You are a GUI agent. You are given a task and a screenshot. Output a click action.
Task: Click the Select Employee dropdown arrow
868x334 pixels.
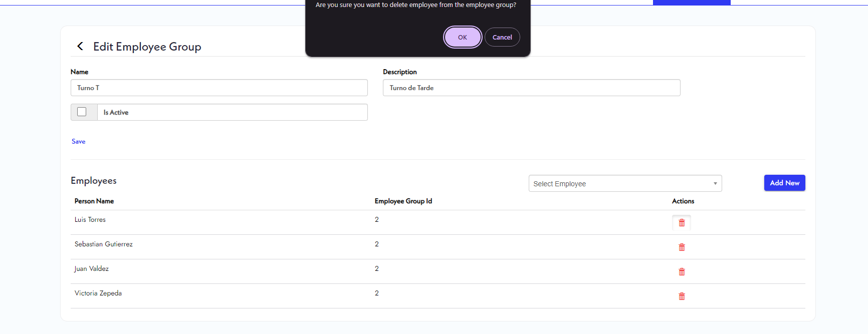pyautogui.click(x=715, y=184)
